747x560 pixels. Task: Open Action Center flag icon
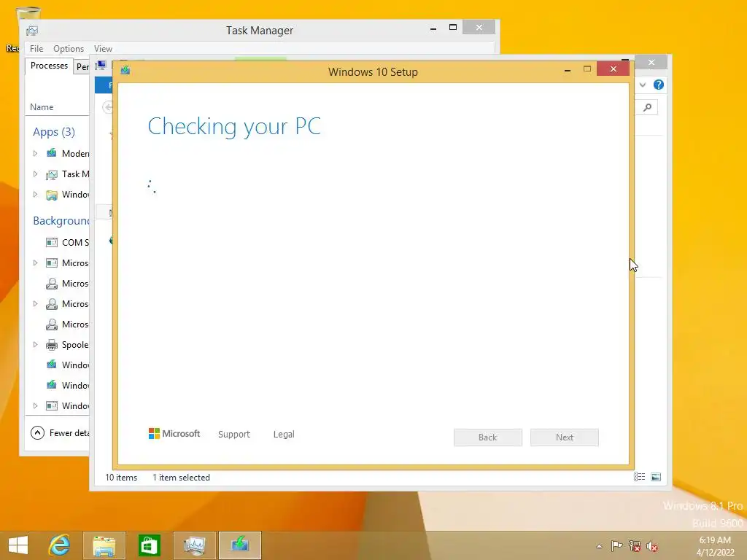(616, 545)
